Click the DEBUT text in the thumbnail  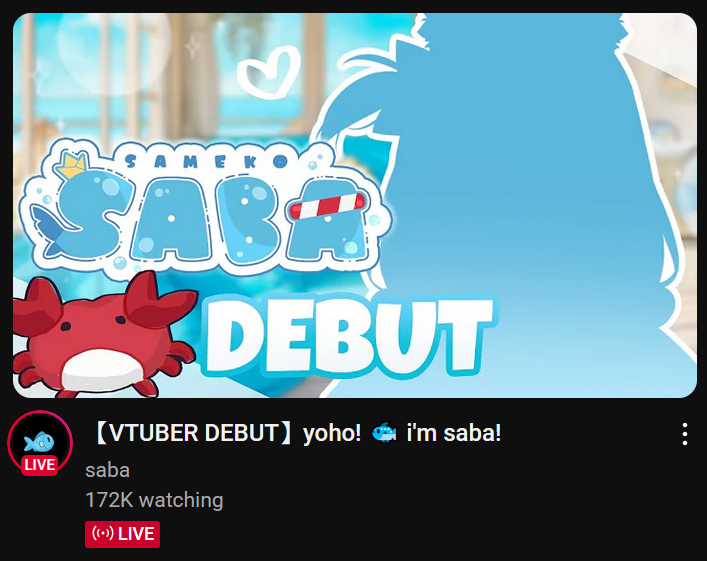(349, 336)
